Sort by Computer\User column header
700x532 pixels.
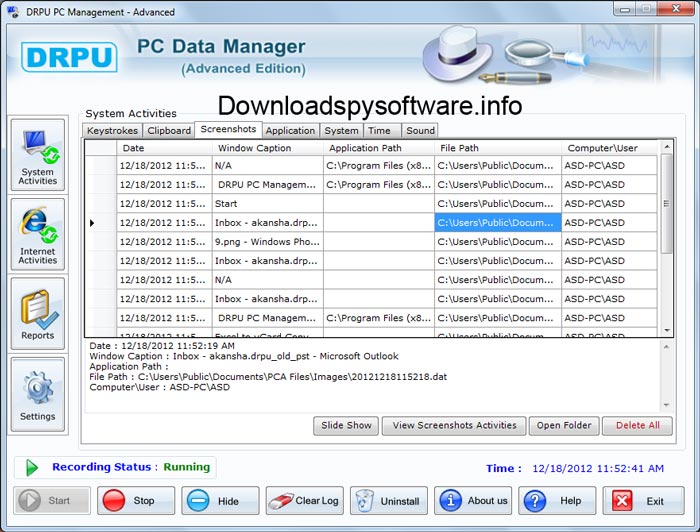609,148
